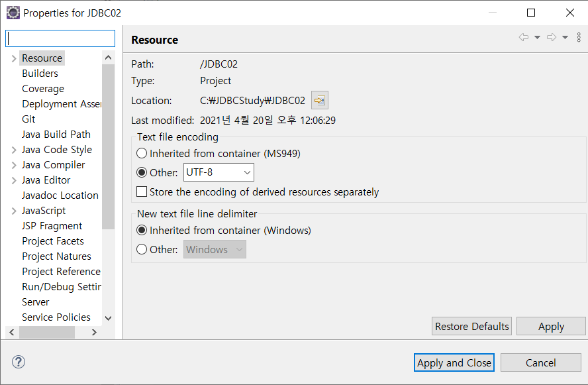Open the back history dropdown arrow
This screenshot has width=588, height=385.
click(x=537, y=37)
